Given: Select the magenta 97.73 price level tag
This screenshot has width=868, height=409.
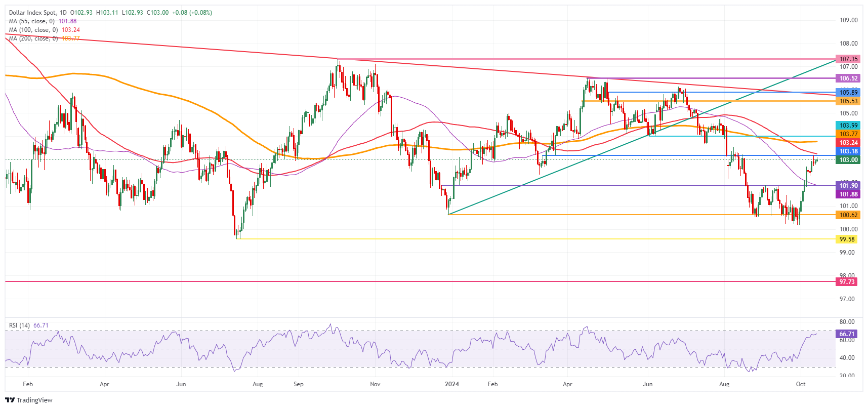Looking at the screenshot, I should [x=847, y=282].
